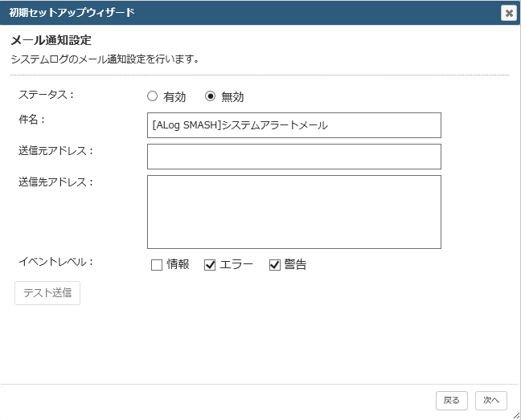
Task: Focus the 件名 subject text field
Action: tap(294, 125)
